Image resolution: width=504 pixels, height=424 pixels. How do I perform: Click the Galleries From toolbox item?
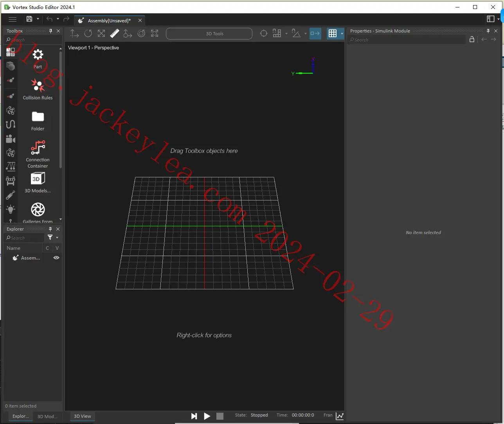38,213
